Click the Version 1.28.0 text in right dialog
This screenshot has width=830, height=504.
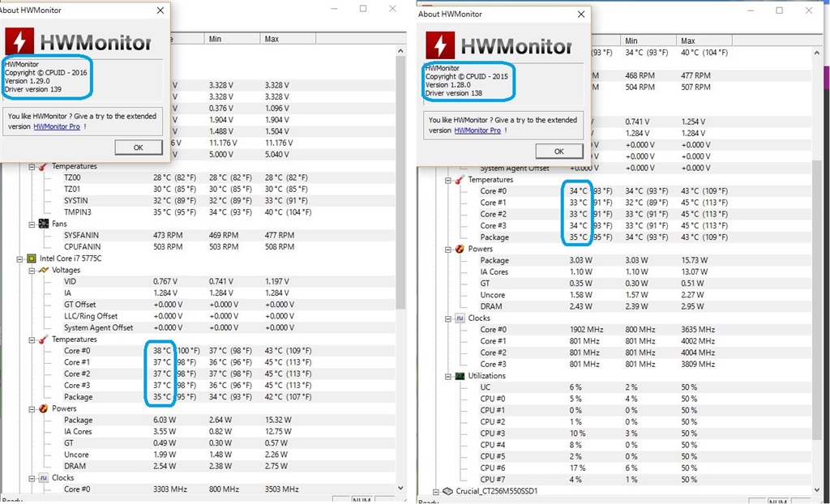click(447, 85)
